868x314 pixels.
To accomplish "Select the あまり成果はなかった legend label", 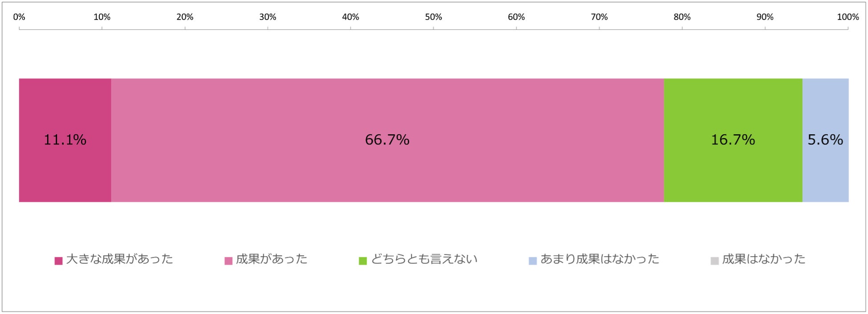I will (600, 259).
